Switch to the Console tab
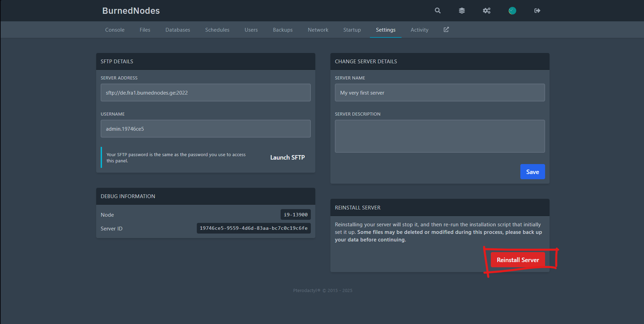The width and height of the screenshot is (644, 324). coord(115,30)
